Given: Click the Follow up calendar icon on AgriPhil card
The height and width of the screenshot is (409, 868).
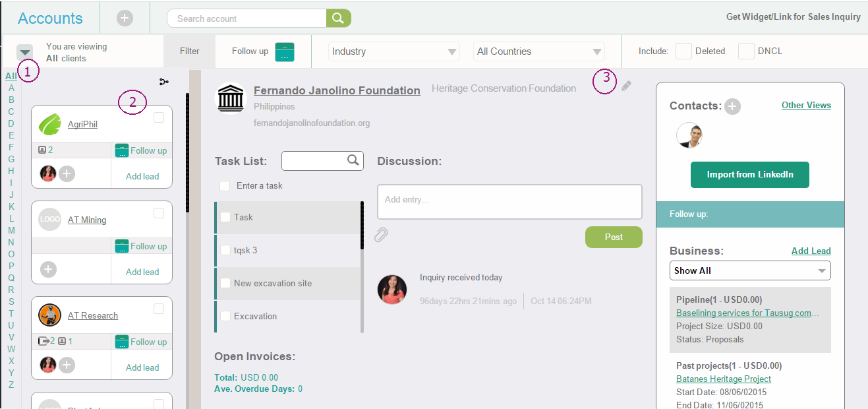Looking at the screenshot, I should [x=121, y=150].
